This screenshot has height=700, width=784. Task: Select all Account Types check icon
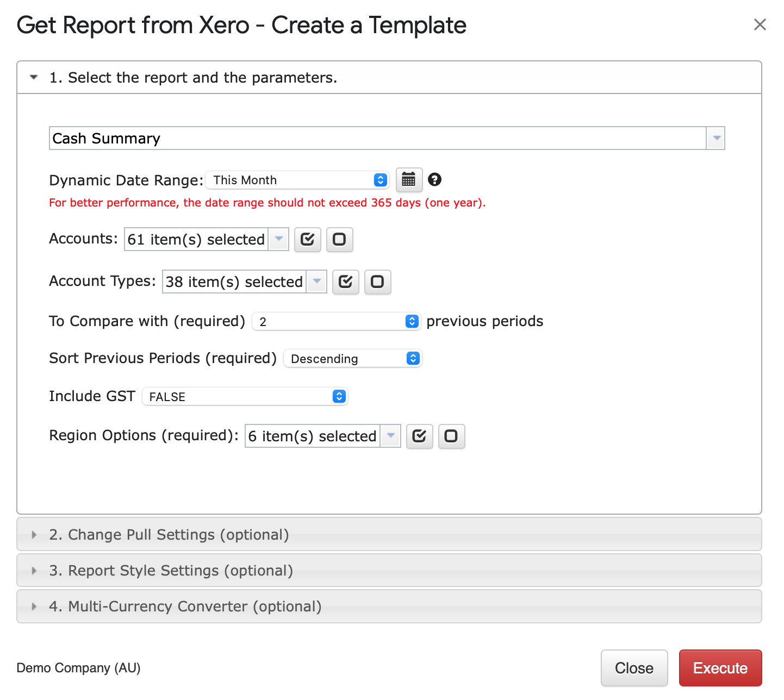tap(346, 282)
